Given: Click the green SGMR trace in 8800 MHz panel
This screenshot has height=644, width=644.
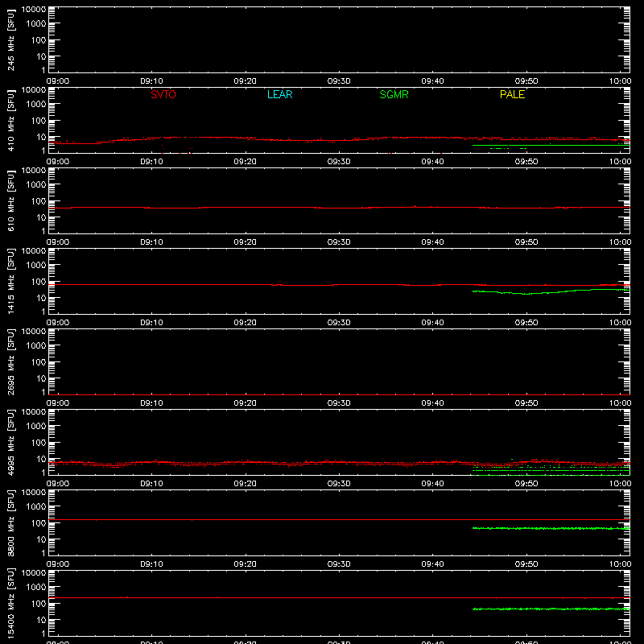Looking at the screenshot, I should pyautogui.click(x=551, y=528).
